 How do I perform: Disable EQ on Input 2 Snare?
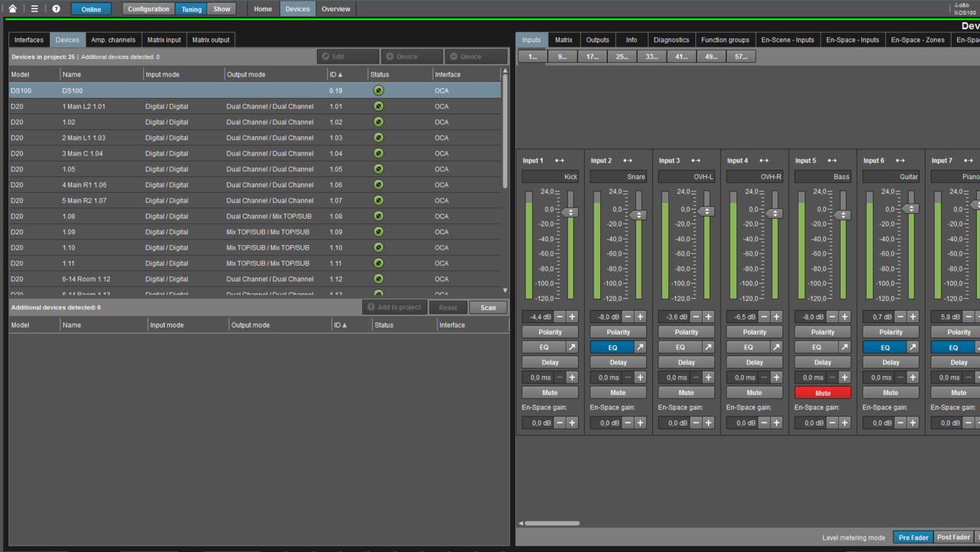coord(612,348)
